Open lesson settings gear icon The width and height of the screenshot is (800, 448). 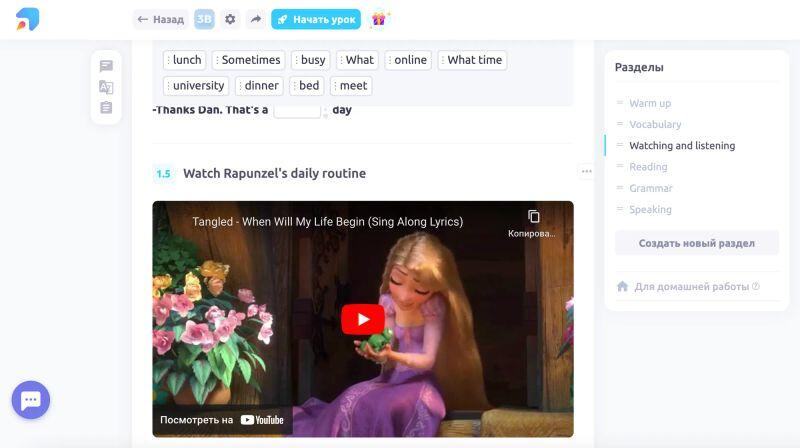(x=230, y=19)
